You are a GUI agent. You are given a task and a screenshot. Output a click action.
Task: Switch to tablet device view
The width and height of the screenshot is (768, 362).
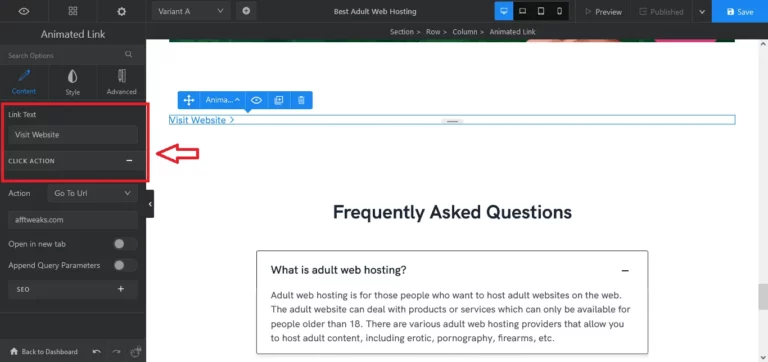541,11
